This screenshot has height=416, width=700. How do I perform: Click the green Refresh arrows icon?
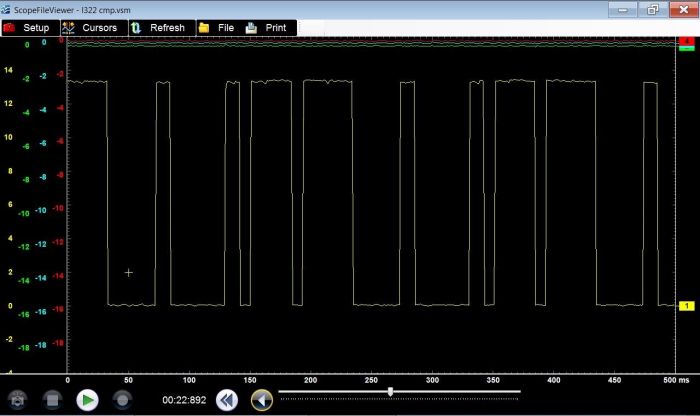point(136,28)
